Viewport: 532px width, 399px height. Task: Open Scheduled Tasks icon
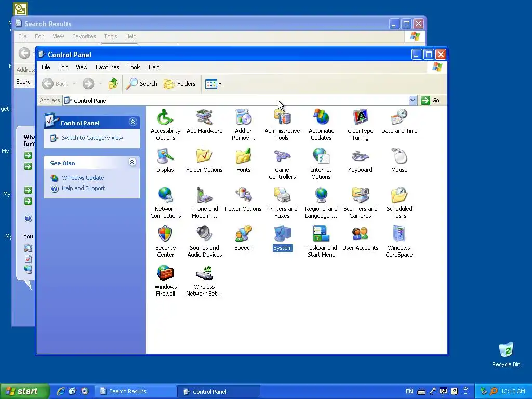399,195
